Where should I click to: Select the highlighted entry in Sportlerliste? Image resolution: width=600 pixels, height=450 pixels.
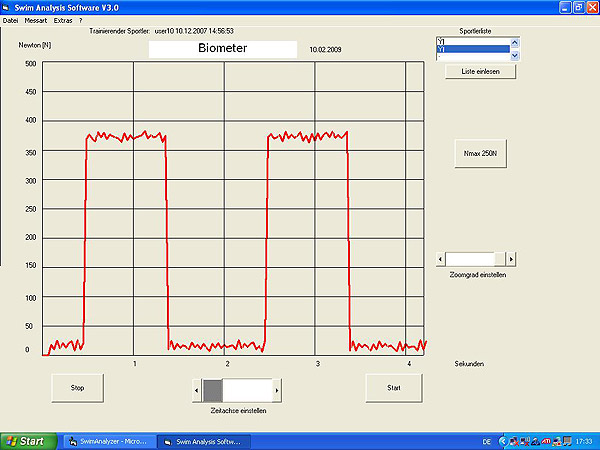473,49
